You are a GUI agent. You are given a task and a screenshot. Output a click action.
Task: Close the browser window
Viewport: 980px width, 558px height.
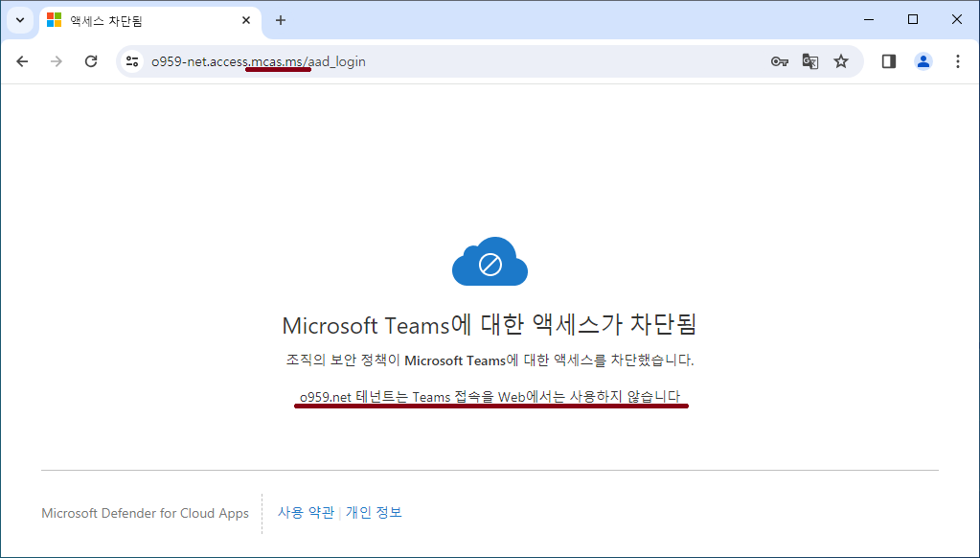(x=956, y=20)
